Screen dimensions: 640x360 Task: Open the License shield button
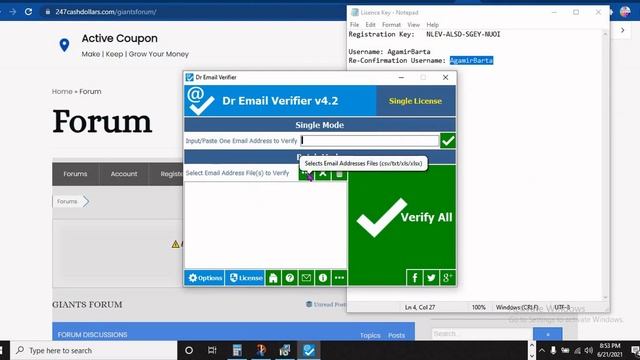[245, 278]
